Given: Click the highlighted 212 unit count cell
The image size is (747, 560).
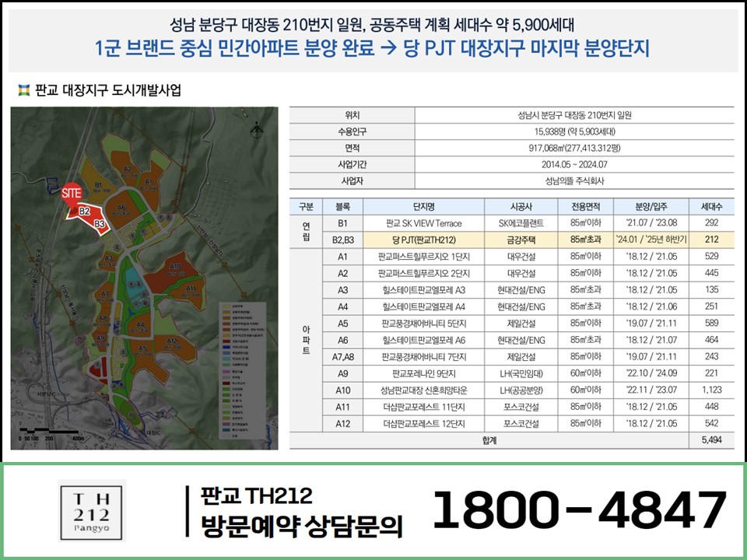Looking at the screenshot, I should 711,240.
